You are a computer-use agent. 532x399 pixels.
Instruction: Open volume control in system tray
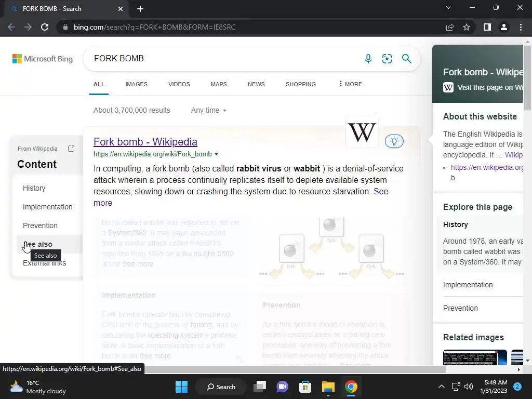coord(469,387)
